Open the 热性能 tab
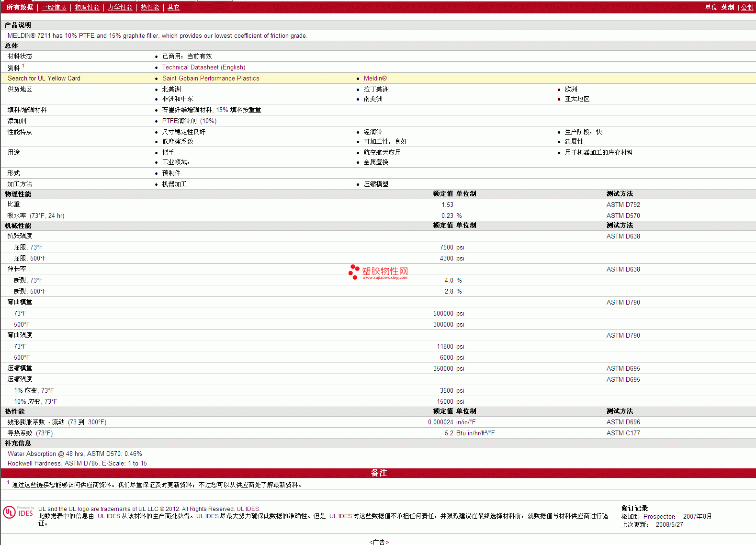Screen dimensions: 756x545 pos(150,8)
